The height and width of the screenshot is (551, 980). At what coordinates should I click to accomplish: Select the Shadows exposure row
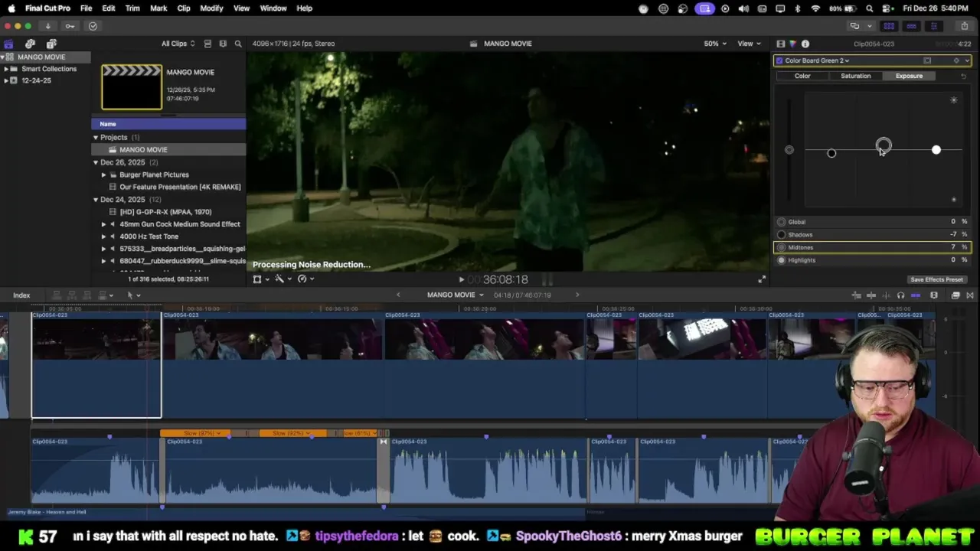pyautogui.click(x=872, y=235)
